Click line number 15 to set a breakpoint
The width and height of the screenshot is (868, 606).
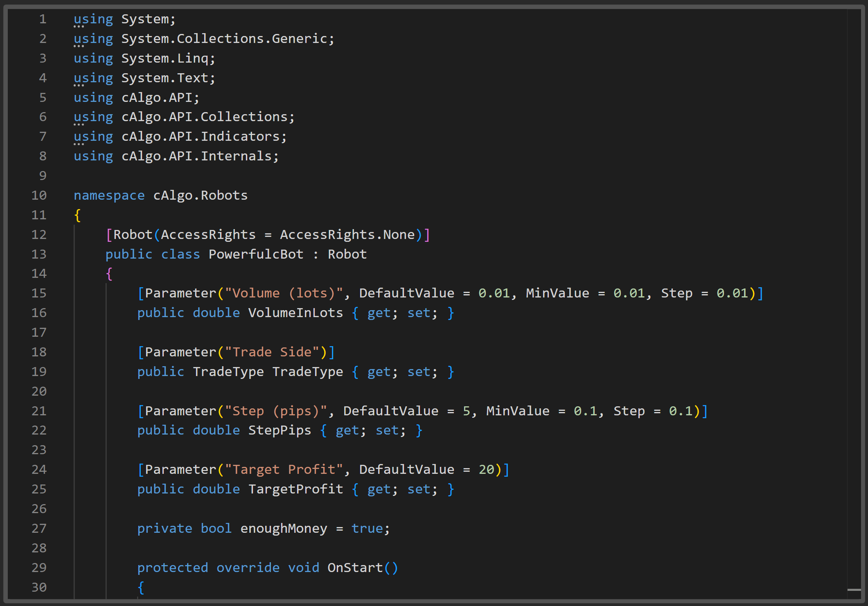coord(39,293)
